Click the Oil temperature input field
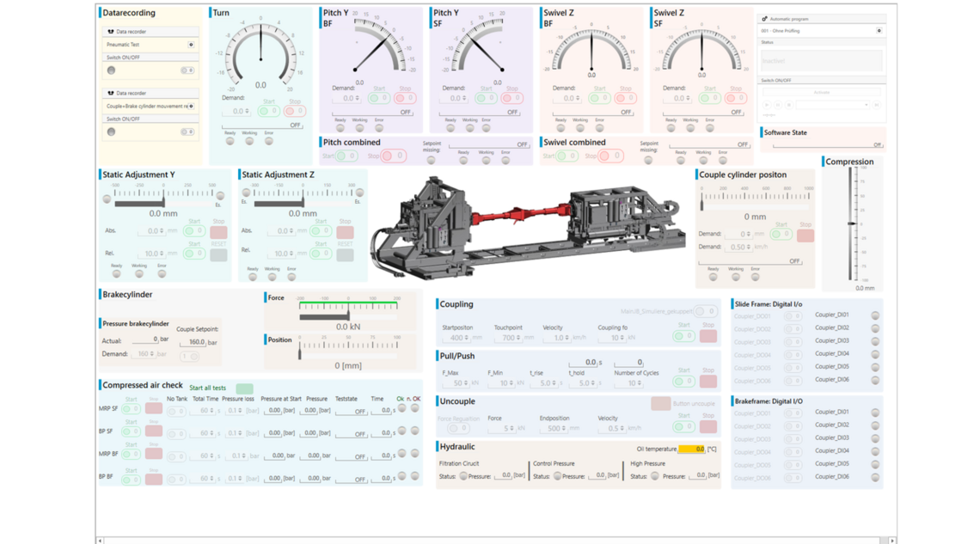980x544 pixels. pos(692,449)
